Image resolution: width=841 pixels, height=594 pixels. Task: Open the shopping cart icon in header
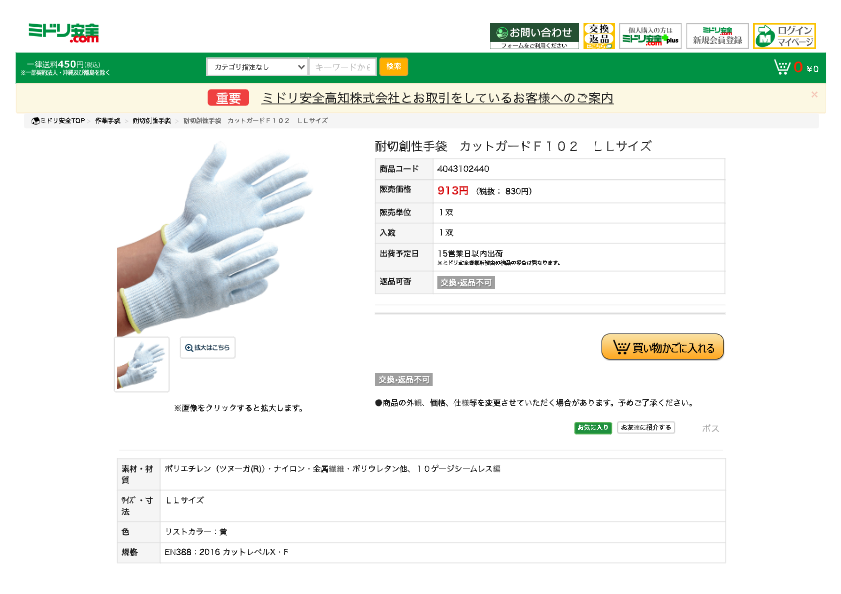click(782, 67)
